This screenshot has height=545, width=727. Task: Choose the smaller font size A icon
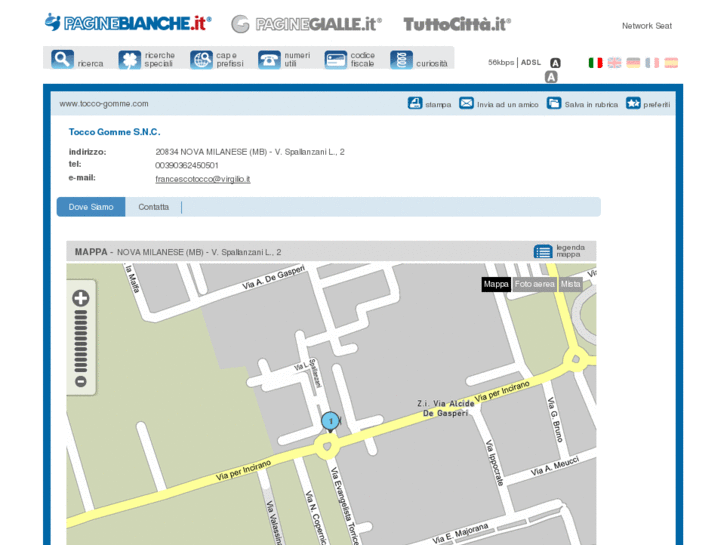click(x=555, y=63)
